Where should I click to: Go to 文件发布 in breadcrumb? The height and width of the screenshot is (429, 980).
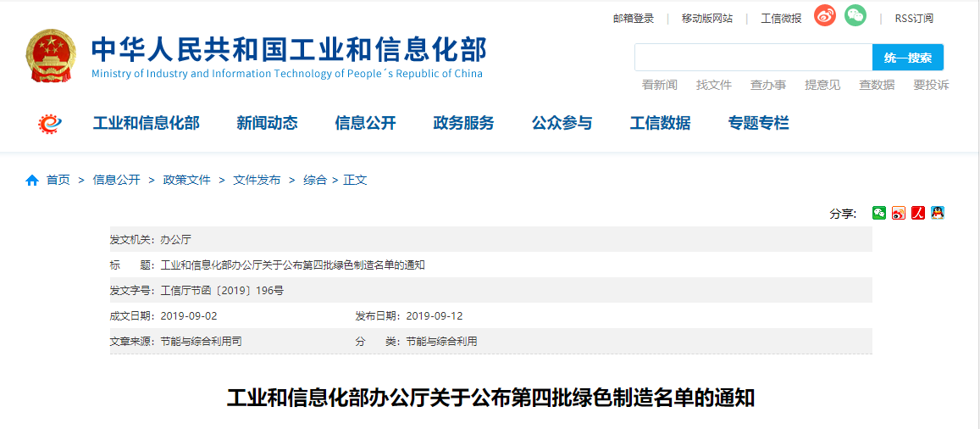coord(257,180)
